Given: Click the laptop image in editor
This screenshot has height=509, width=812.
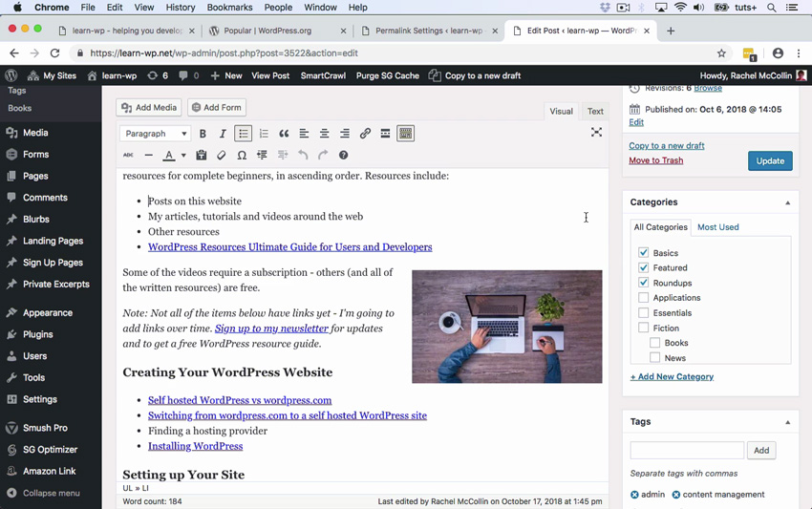Looking at the screenshot, I should point(507,327).
